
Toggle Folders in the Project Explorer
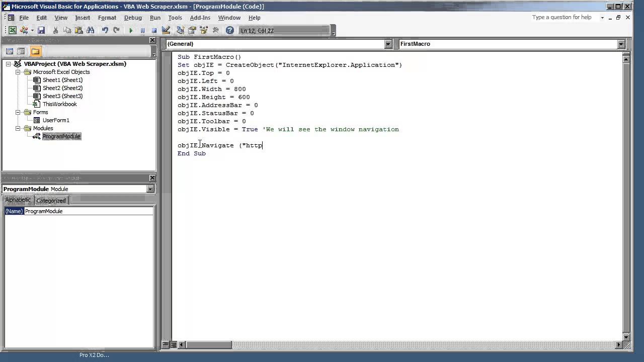(35, 51)
